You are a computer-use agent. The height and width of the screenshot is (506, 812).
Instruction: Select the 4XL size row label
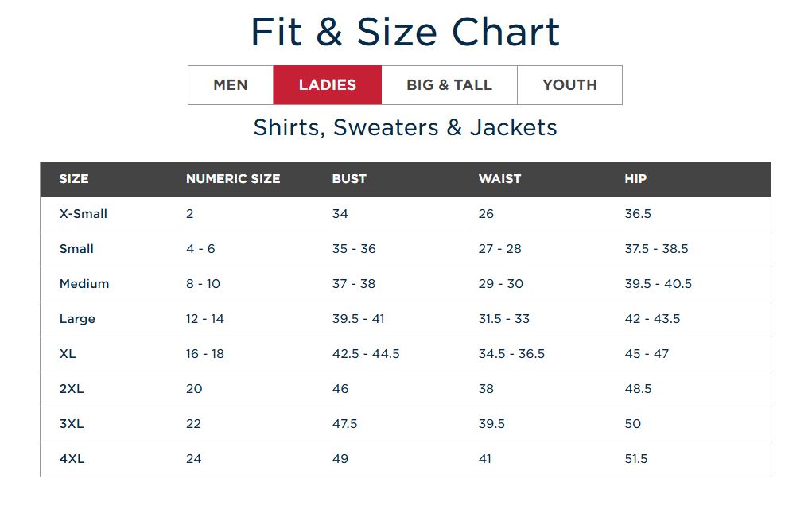click(x=72, y=459)
